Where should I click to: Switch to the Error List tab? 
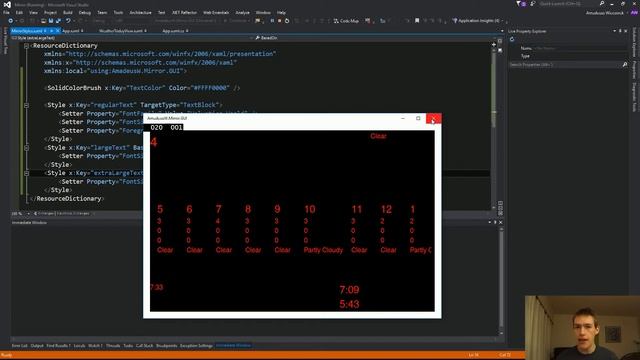[x=20, y=346]
